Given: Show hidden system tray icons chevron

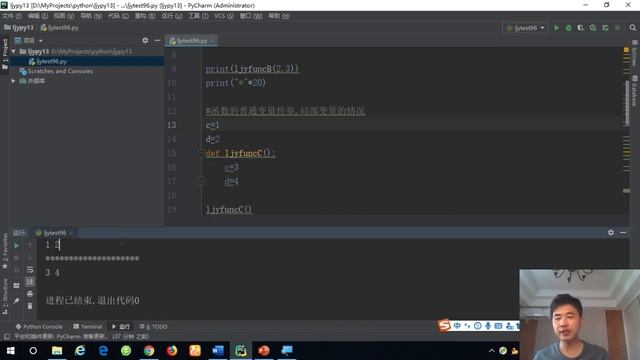Looking at the screenshot, I should tap(491, 351).
